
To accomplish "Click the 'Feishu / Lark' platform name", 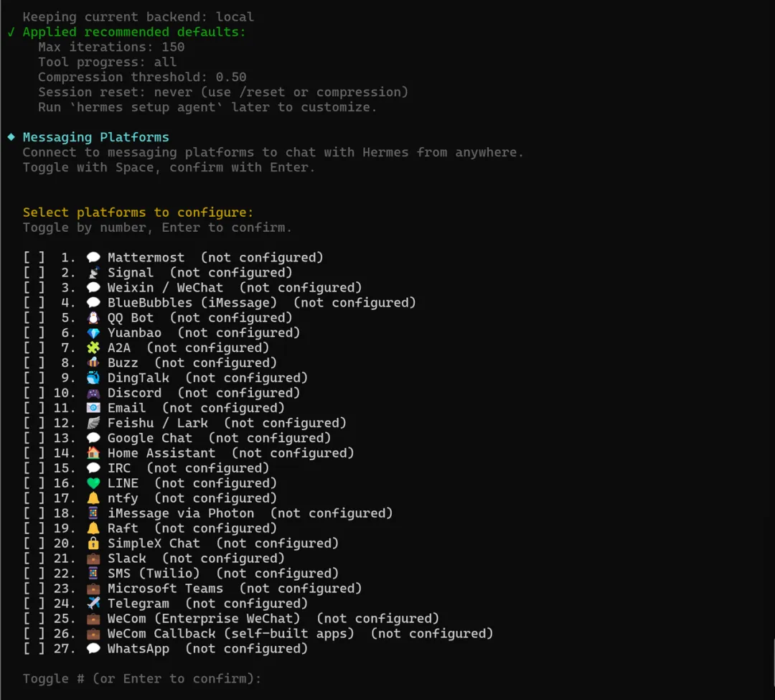I will click(x=158, y=423).
